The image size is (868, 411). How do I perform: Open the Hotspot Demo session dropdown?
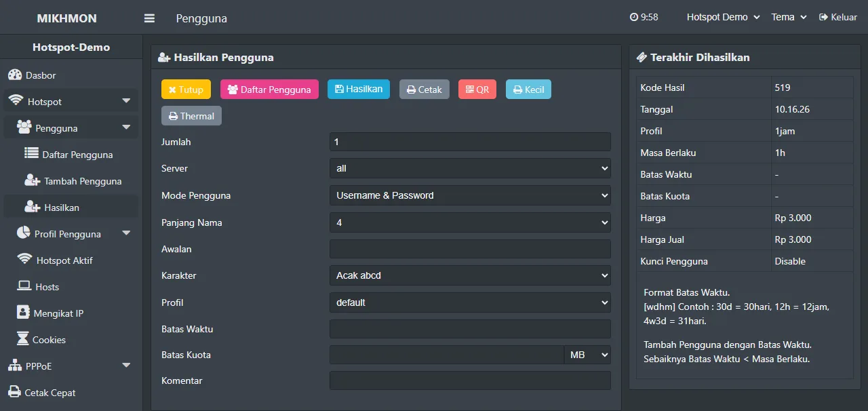click(723, 18)
